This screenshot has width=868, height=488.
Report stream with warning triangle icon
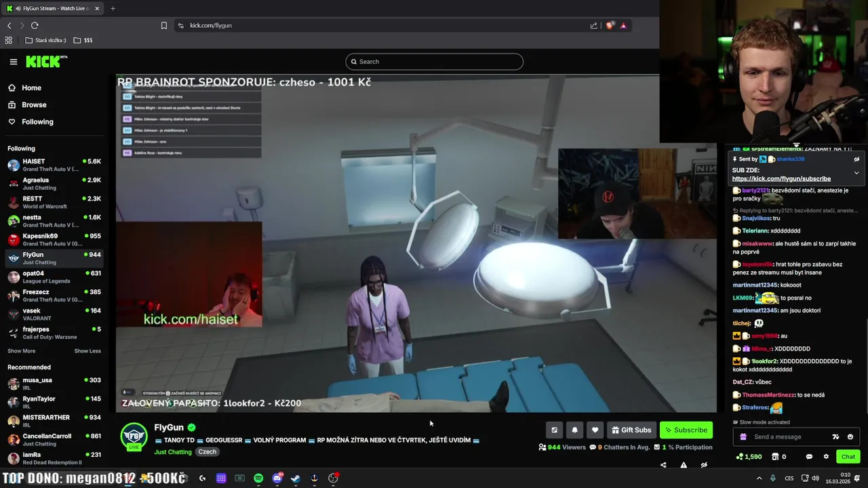click(x=684, y=465)
